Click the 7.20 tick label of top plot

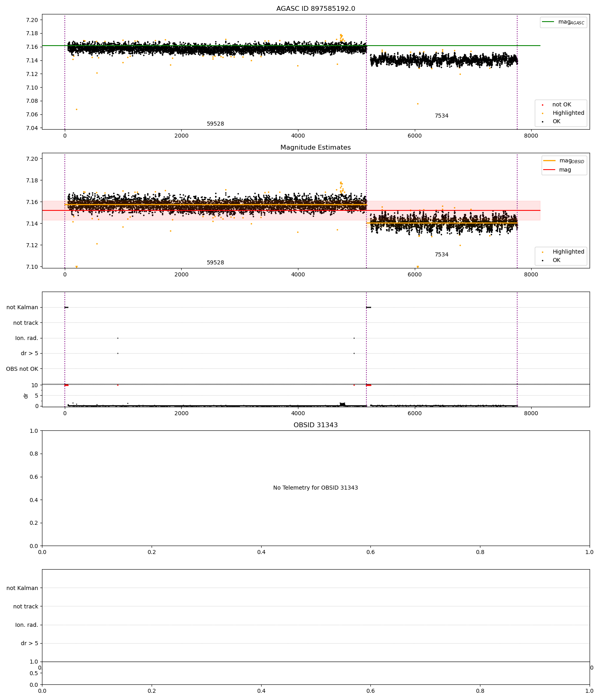tap(32, 20)
